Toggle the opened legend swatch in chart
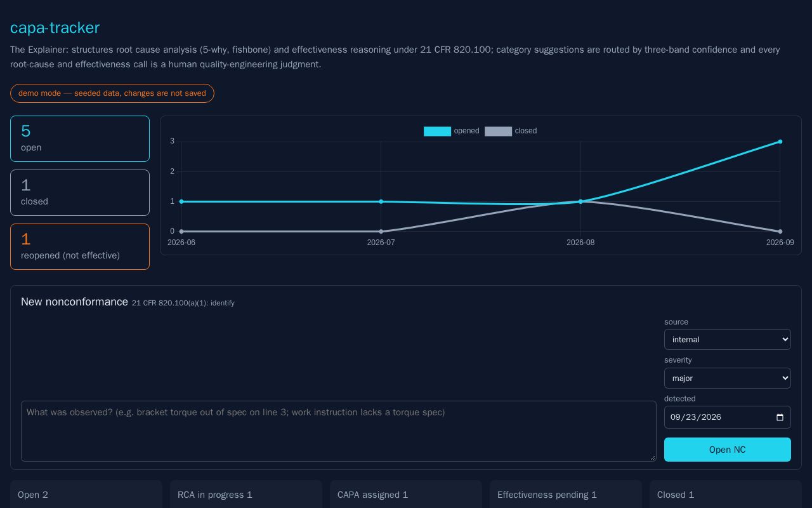The width and height of the screenshot is (812, 508). (437, 131)
